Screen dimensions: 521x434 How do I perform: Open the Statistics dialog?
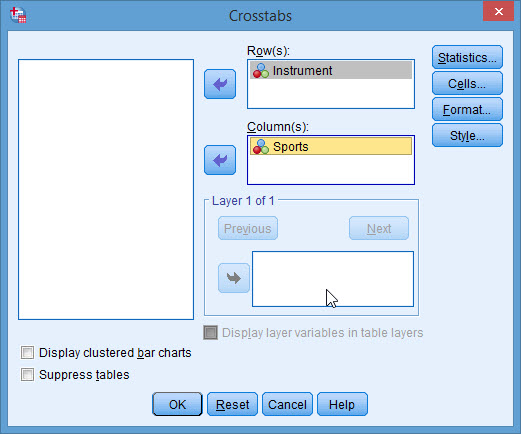pyautogui.click(x=467, y=57)
